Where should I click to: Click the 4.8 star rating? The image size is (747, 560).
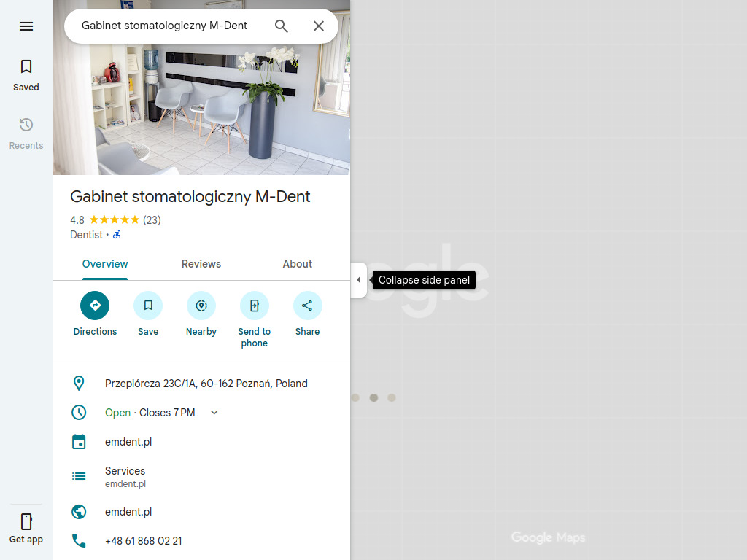(x=105, y=220)
